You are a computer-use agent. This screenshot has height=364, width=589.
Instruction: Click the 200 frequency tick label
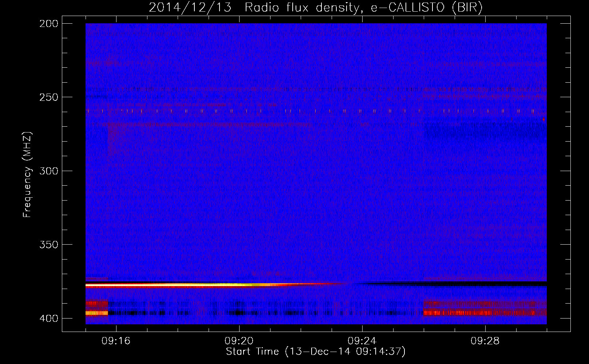[49, 24]
